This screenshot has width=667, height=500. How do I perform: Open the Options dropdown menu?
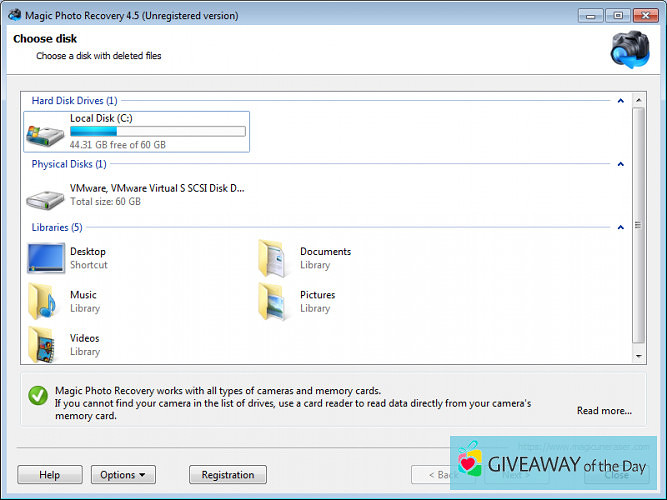click(x=123, y=475)
